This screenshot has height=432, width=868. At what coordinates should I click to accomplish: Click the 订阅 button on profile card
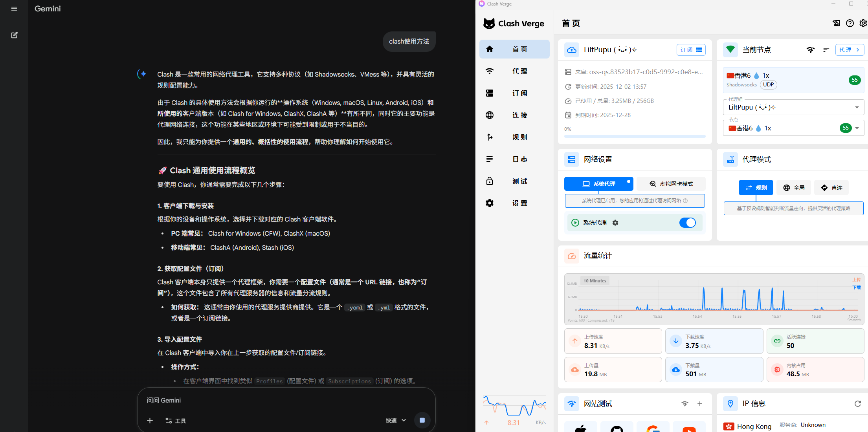tap(691, 50)
